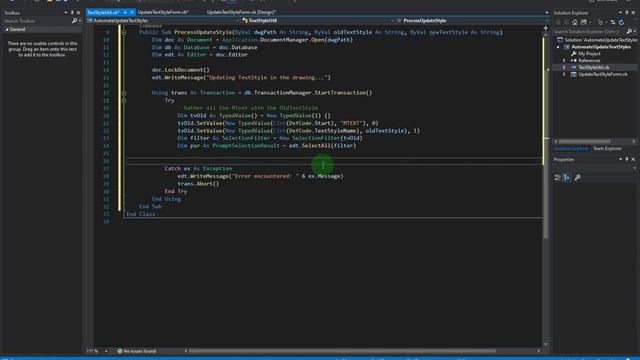The width and height of the screenshot is (640, 360).
Task: Open Properties window options dropdown
Action: pyautogui.click(x=620, y=159)
